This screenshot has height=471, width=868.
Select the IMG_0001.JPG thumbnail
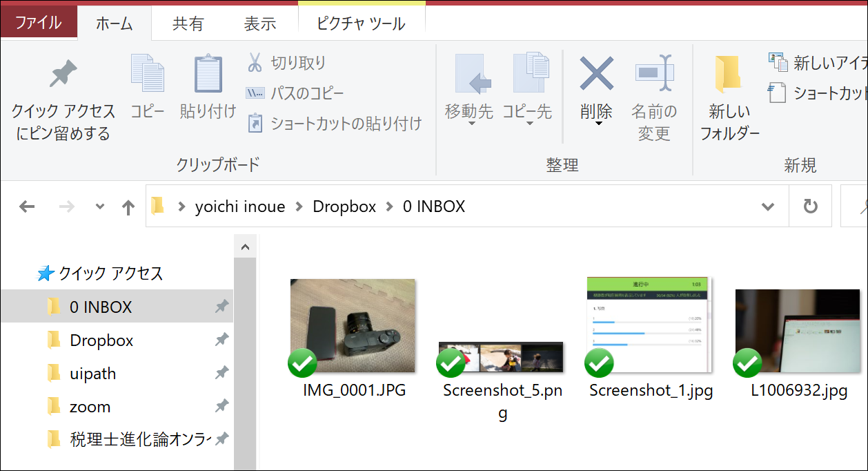coord(353,325)
